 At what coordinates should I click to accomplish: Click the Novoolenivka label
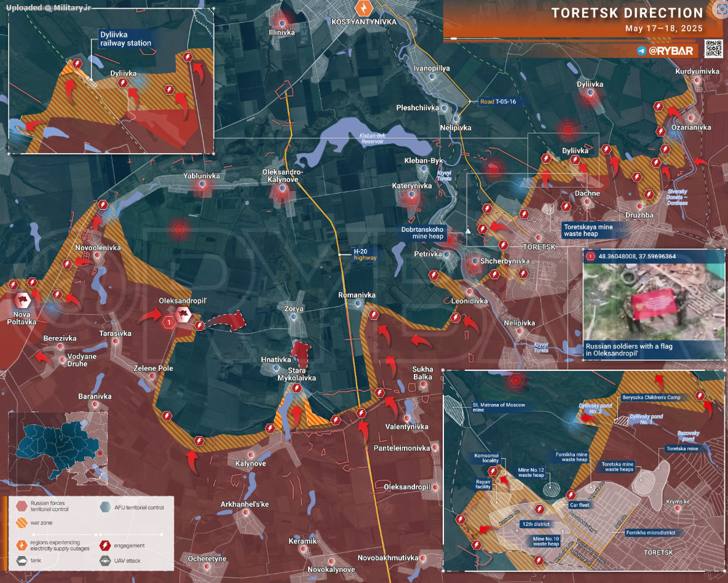pyautogui.click(x=98, y=248)
